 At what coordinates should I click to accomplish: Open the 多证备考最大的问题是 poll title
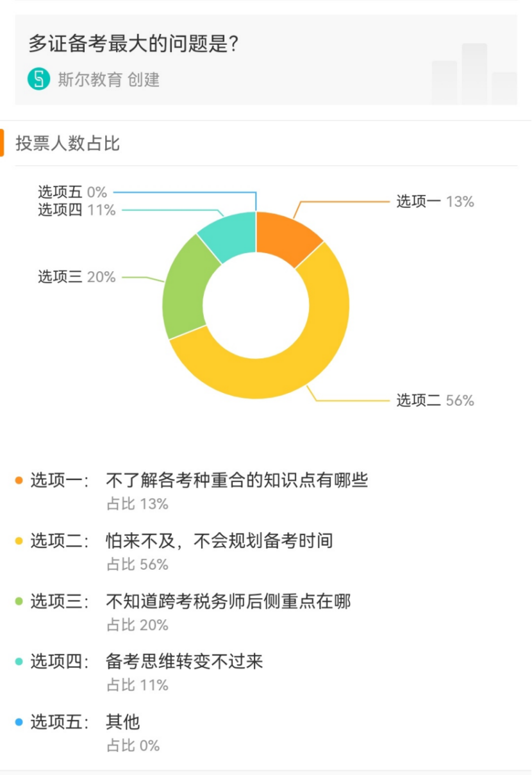point(134,44)
